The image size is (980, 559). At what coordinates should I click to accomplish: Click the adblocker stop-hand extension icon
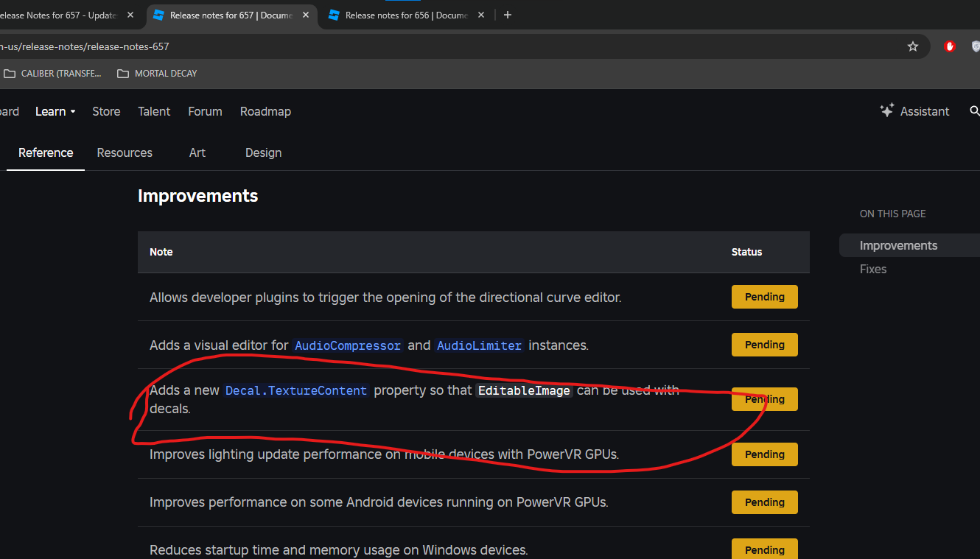click(949, 46)
